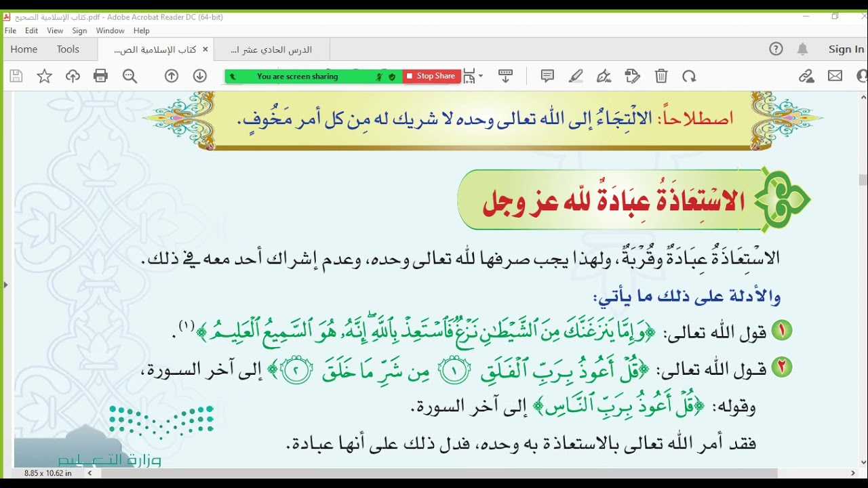Screen dimensions: 868x488
Task: Click the 8.85 x 10.62 in page size
Action: click(x=47, y=473)
